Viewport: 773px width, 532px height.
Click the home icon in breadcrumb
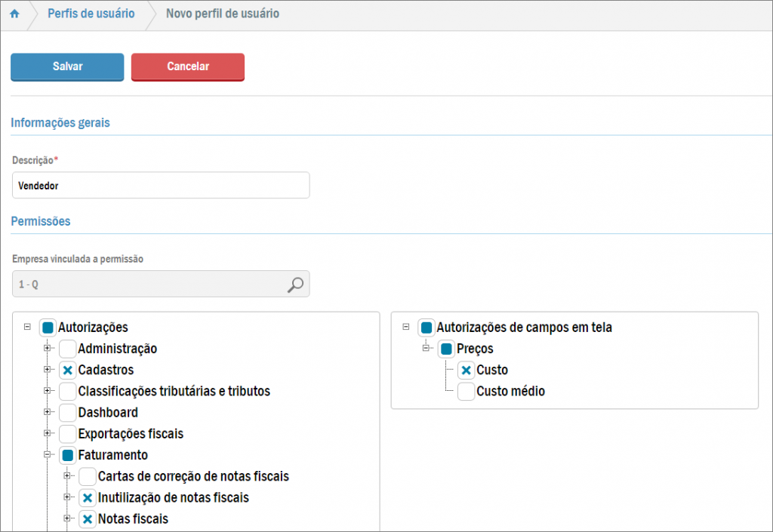tap(14, 14)
